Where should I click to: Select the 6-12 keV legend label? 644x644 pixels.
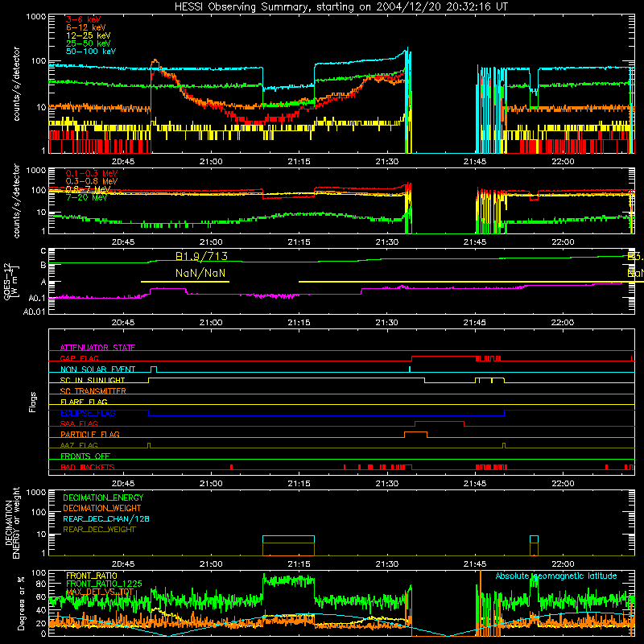pyautogui.click(x=86, y=27)
